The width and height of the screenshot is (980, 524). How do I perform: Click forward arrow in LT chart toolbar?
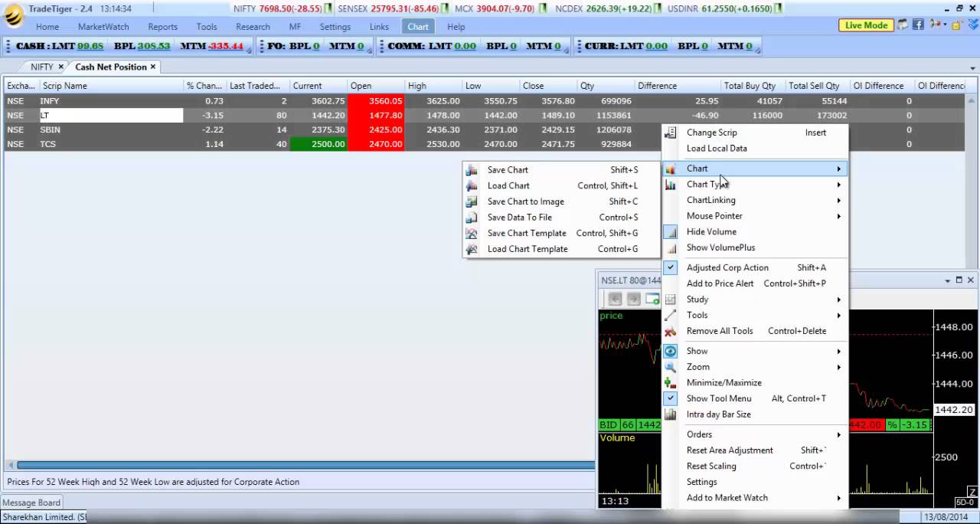634,299
